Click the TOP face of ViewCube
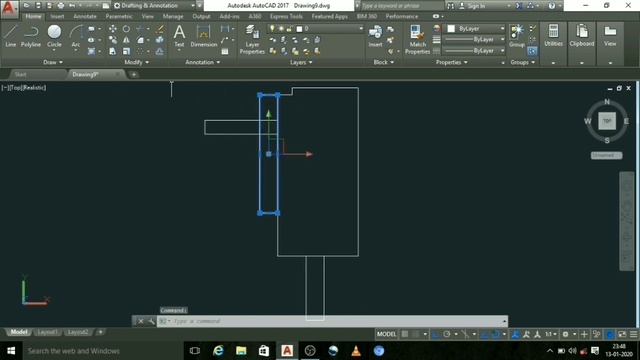This screenshot has height=360, width=640. (x=607, y=121)
